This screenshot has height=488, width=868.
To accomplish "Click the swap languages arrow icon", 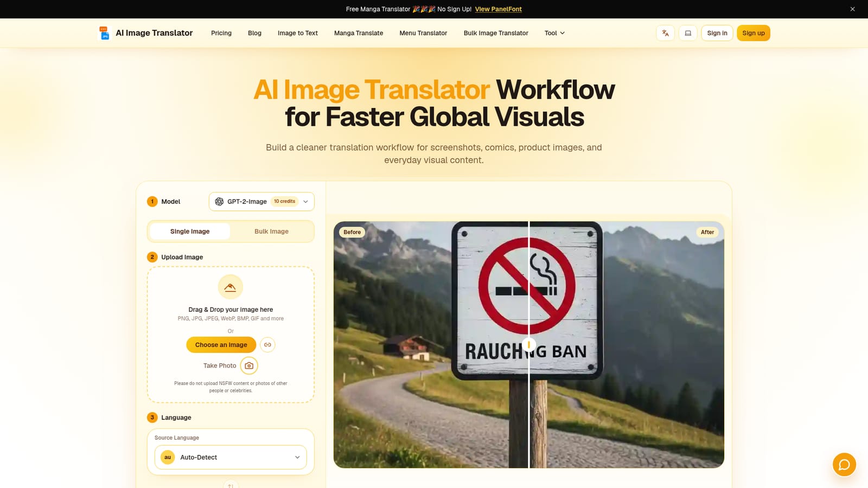I will 231,485.
